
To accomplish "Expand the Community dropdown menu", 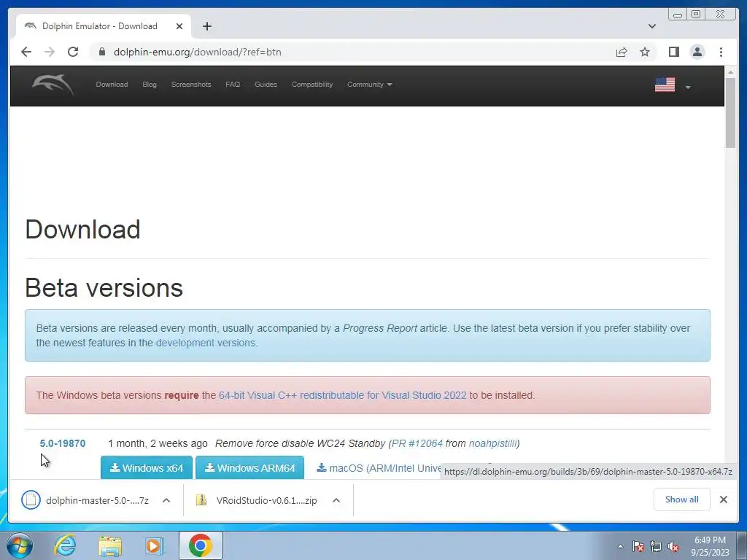I will click(x=369, y=85).
